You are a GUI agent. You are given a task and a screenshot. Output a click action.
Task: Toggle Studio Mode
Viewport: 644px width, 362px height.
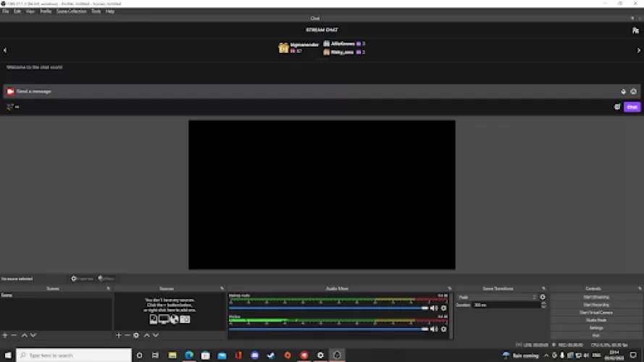[596, 320]
